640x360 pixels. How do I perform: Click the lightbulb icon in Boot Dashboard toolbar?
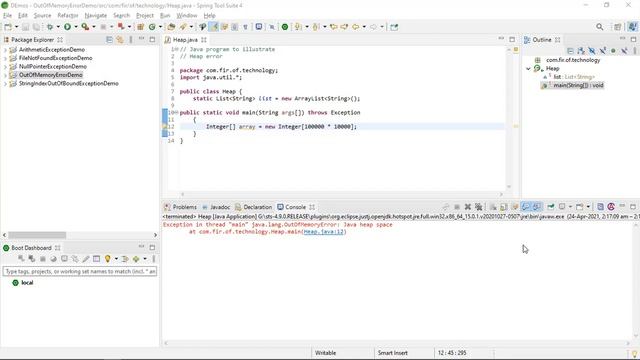pyautogui.click(x=107, y=259)
